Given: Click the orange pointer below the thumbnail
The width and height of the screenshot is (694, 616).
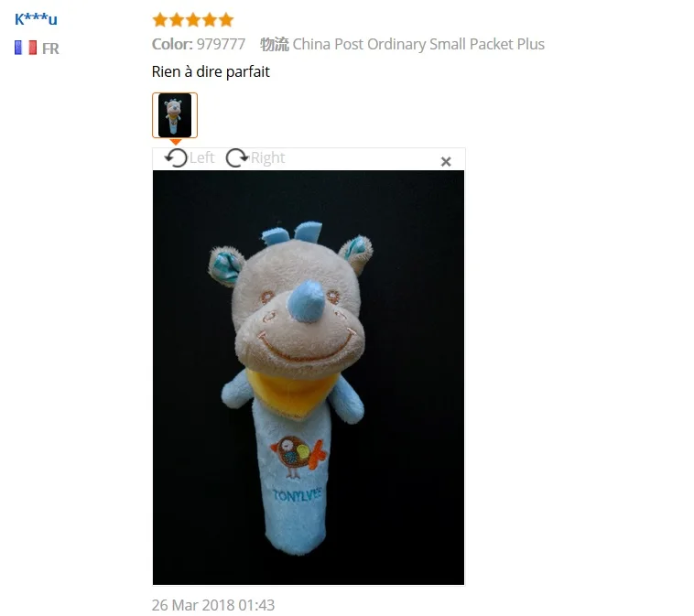Looking at the screenshot, I should (x=175, y=142).
